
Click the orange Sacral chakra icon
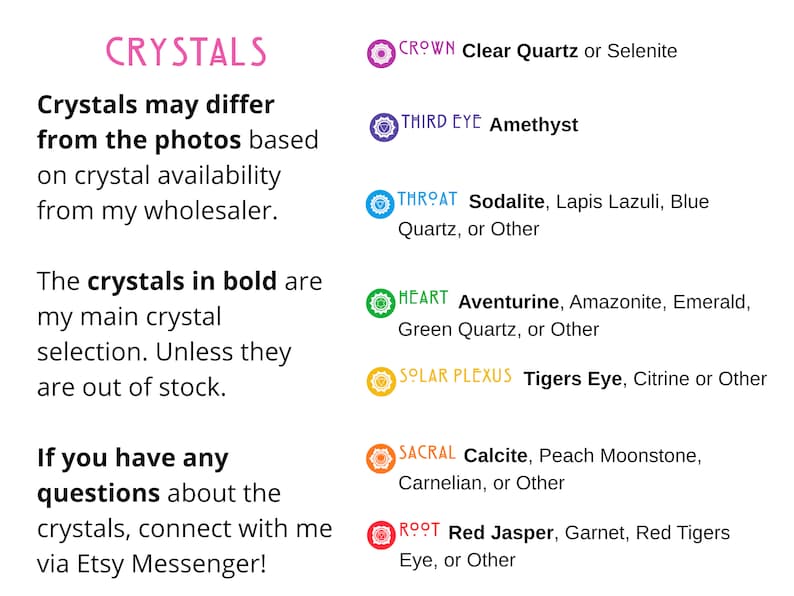coord(380,458)
